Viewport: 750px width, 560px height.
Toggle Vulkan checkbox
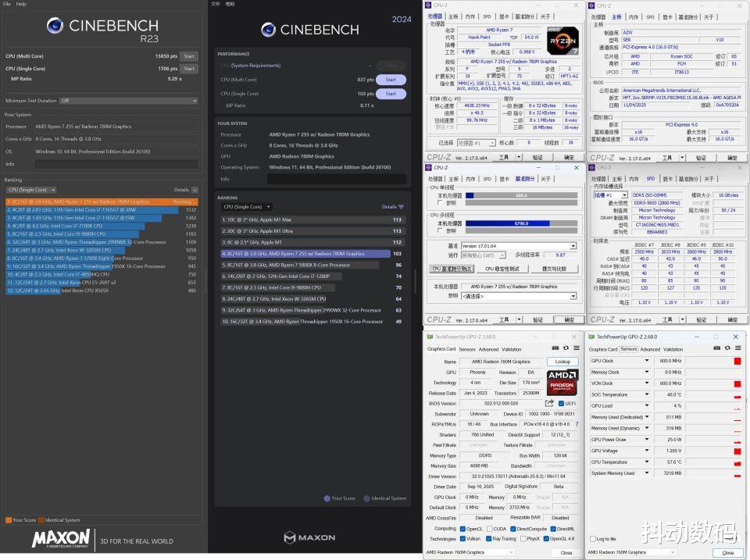462,538
